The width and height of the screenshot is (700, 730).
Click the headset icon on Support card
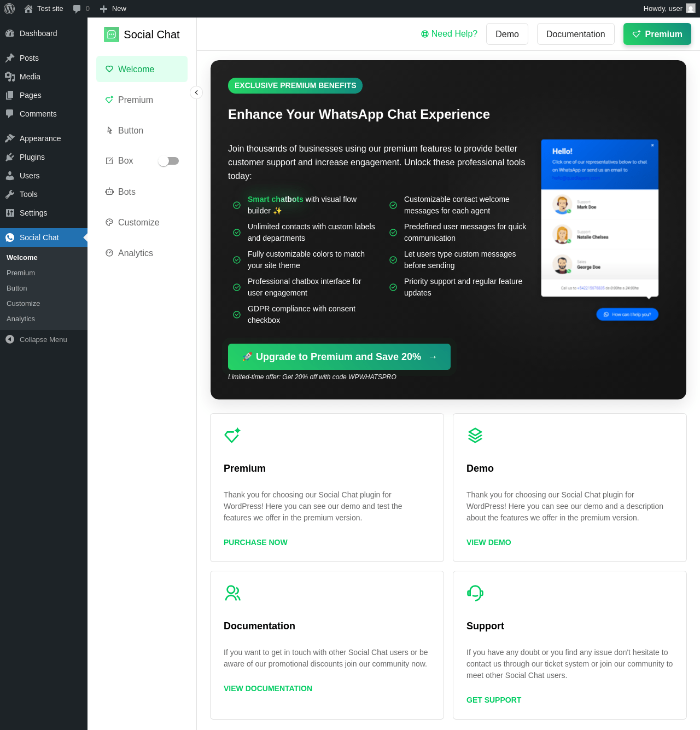click(x=475, y=593)
